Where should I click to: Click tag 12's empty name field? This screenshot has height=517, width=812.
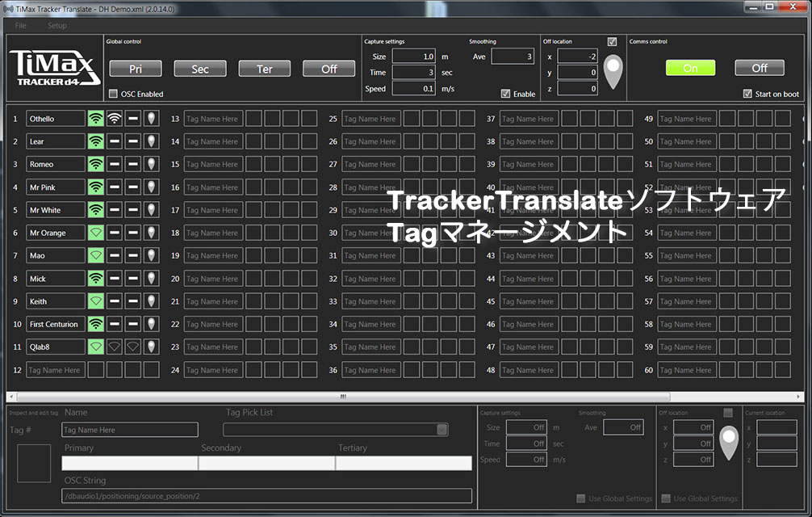(56, 370)
